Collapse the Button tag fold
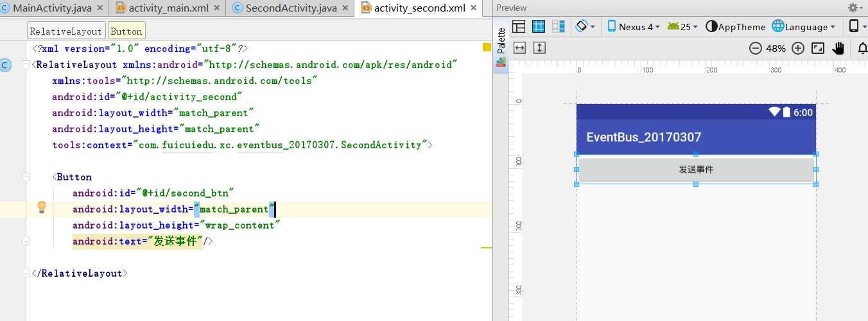 click(26, 177)
